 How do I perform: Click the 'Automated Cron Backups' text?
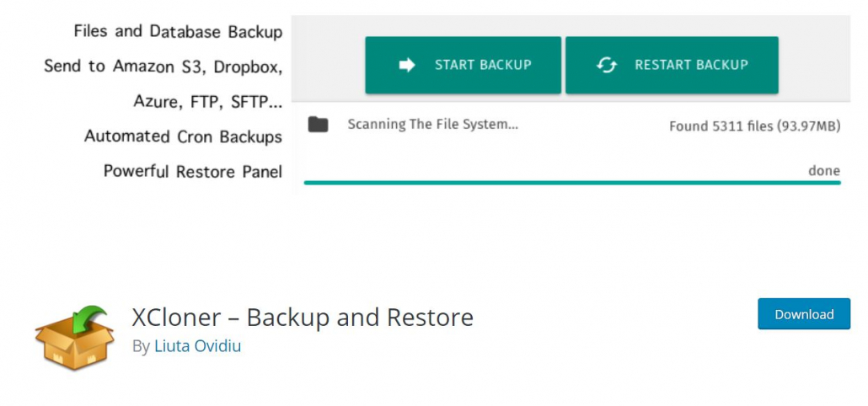[x=183, y=136]
